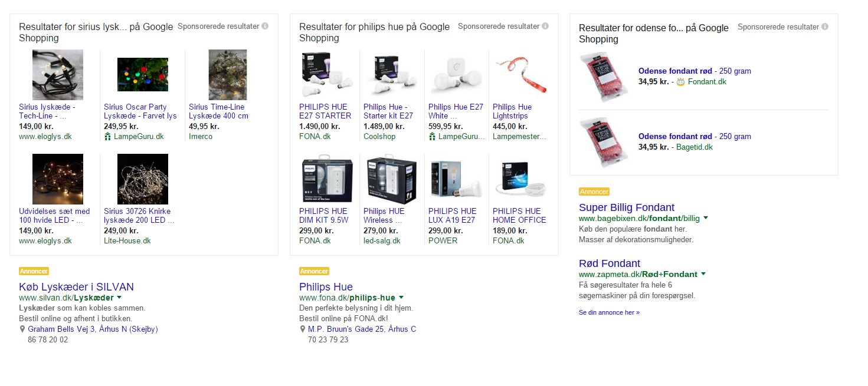Open Philips Hue Lightstrips product link
868x386 pixels.
pos(512,111)
